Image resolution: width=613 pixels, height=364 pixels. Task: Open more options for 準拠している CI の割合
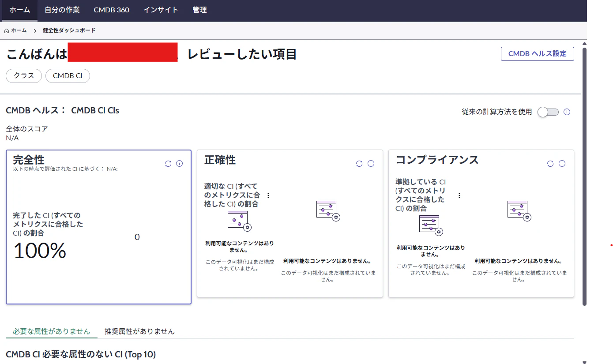pyautogui.click(x=459, y=195)
